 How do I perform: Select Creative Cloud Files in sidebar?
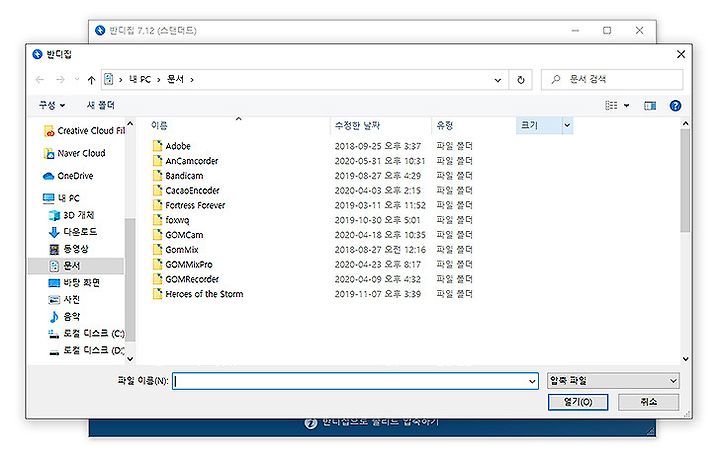coord(84,131)
